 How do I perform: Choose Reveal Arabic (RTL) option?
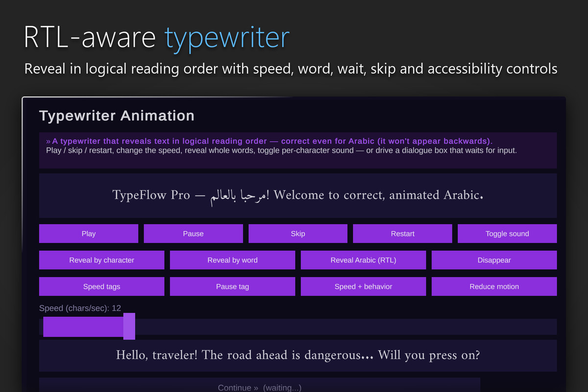(363, 260)
